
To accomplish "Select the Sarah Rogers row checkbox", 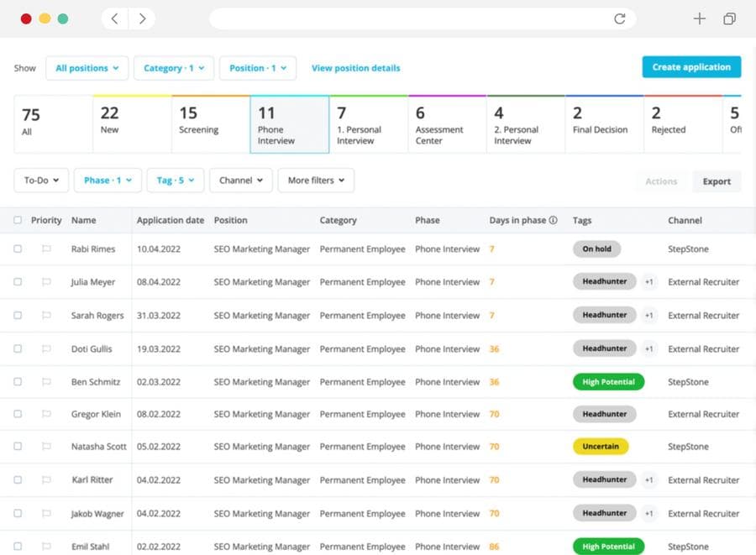I will [x=18, y=315].
